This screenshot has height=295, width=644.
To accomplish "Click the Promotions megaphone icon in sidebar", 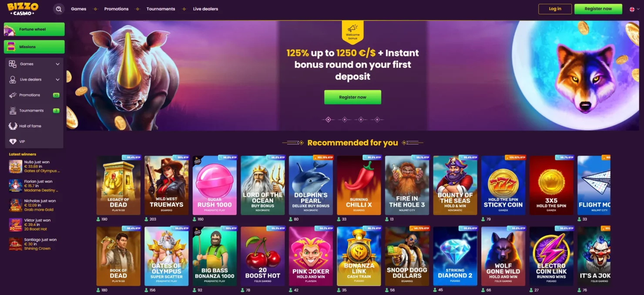I will point(13,95).
